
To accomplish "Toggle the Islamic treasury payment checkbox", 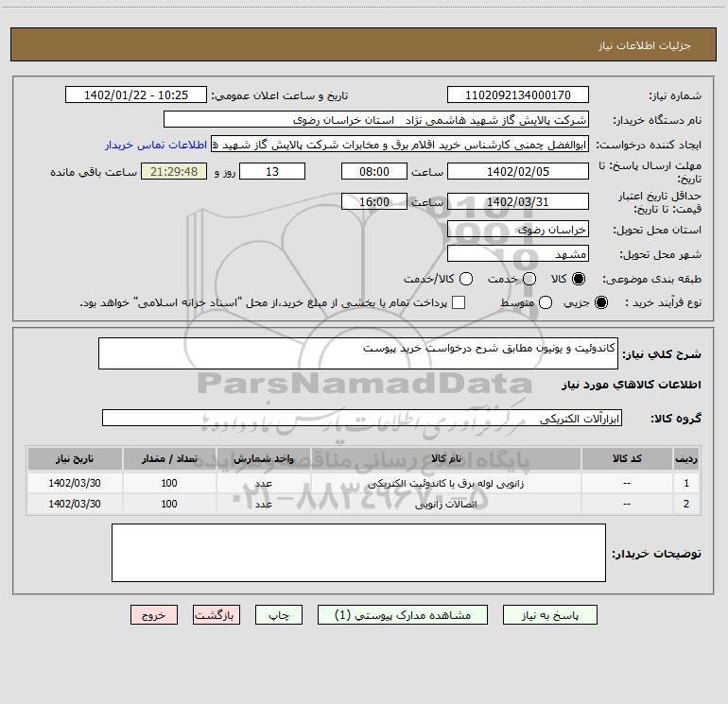I will [459, 302].
